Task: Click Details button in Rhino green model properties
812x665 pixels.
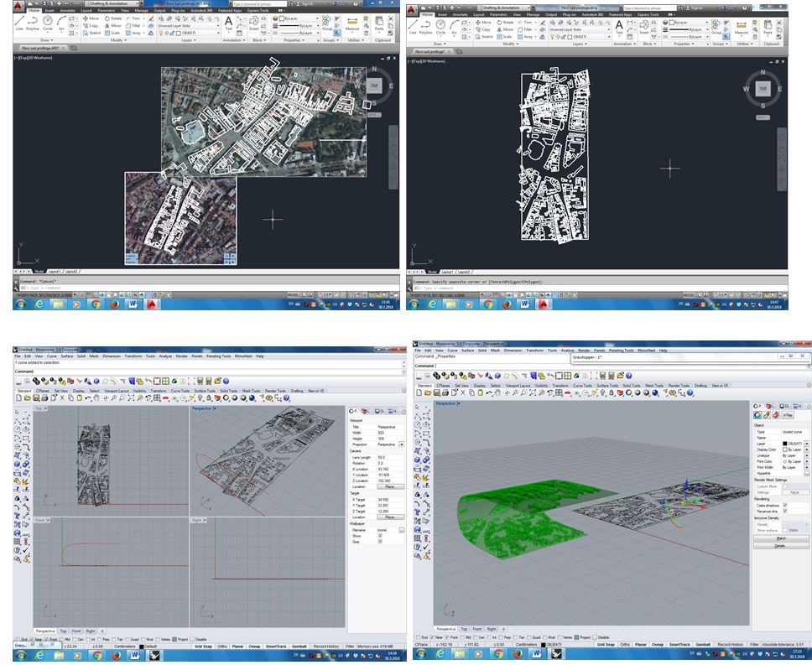Action: (x=781, y=545)
